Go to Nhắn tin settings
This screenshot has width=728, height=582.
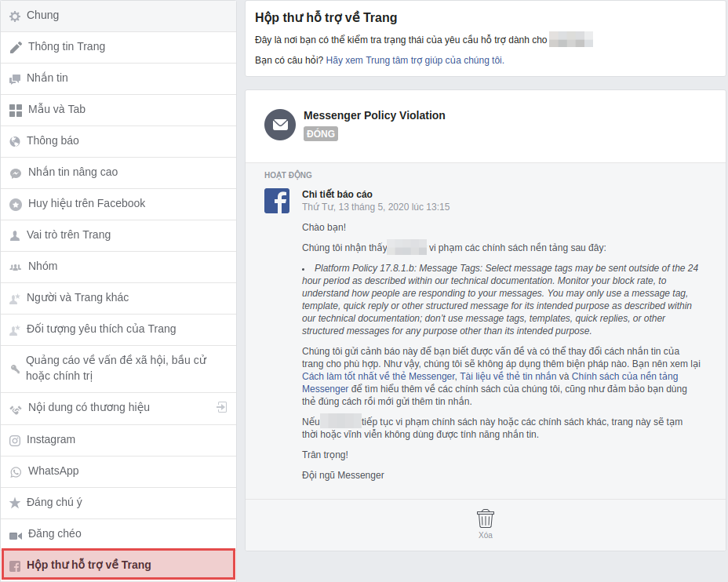point(118,79)
